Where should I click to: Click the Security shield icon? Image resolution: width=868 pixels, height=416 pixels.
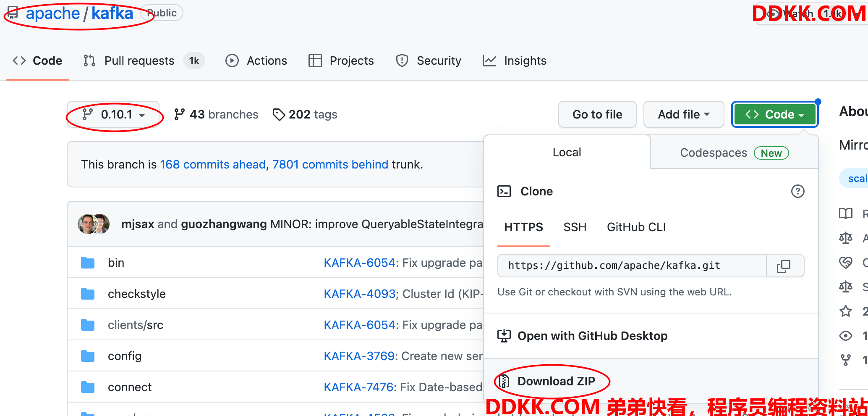(402, 61)
